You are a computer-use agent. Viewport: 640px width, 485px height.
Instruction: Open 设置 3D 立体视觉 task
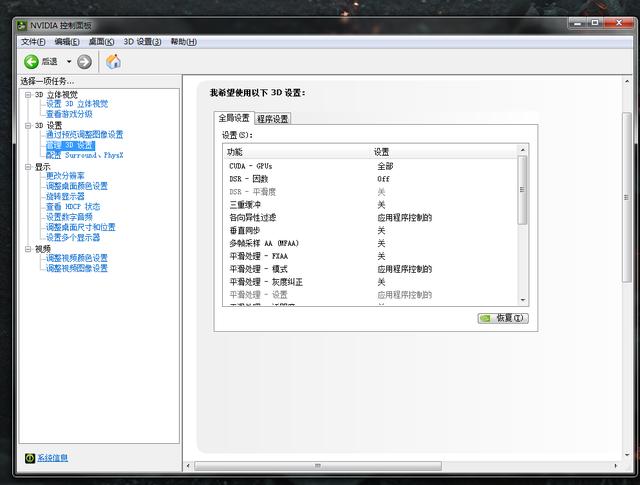click(77, 104)
